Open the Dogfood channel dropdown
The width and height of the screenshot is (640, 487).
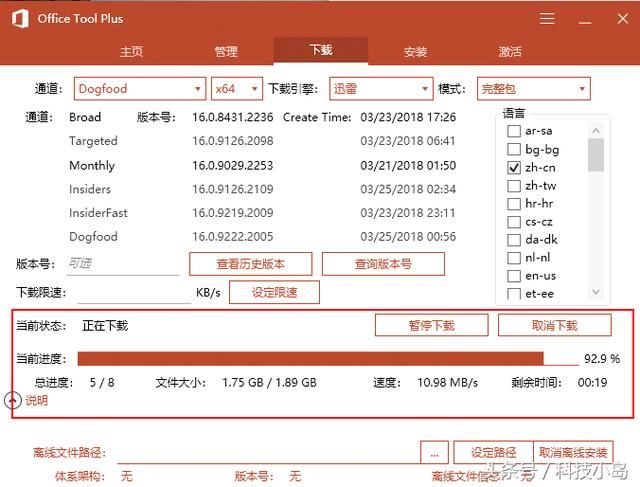point(140,89)
